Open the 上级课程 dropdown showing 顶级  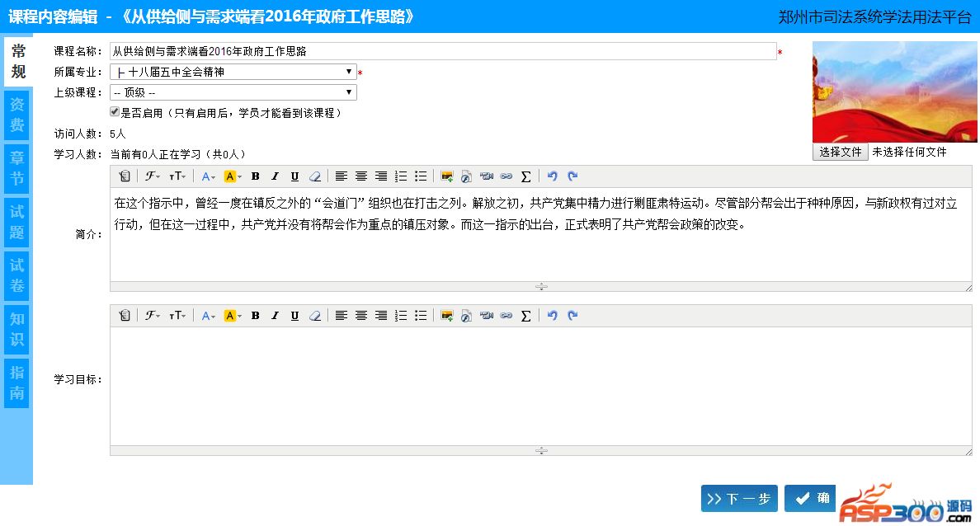pos(233,92)
